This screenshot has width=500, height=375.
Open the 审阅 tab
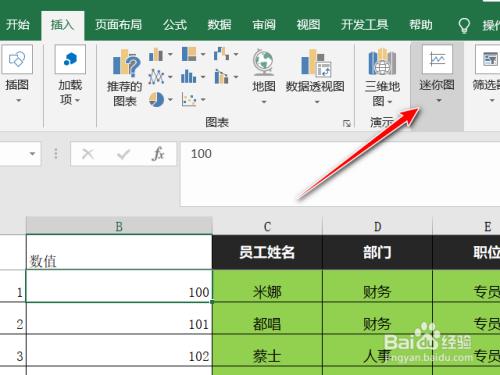[x=264, y=25]
